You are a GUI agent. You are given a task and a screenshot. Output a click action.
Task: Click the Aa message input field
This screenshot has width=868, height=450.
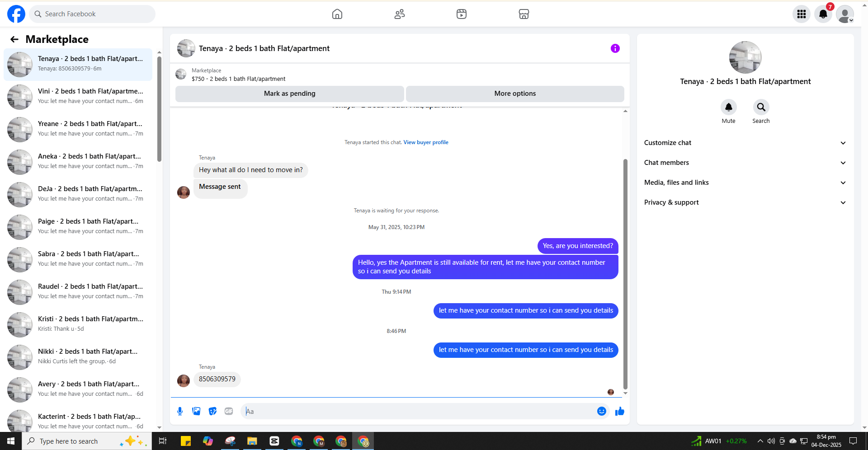418,411
